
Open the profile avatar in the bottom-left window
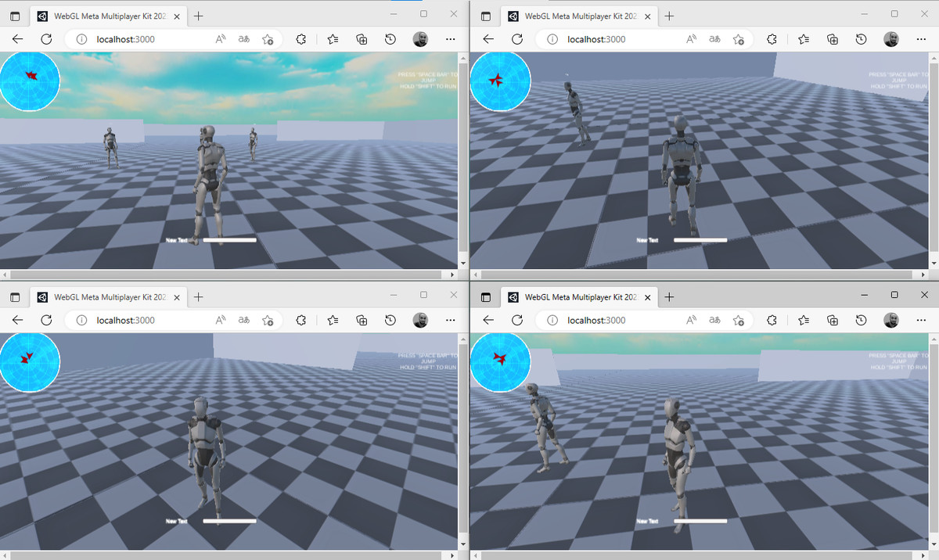pyautogui.click(x=420, y=320)
